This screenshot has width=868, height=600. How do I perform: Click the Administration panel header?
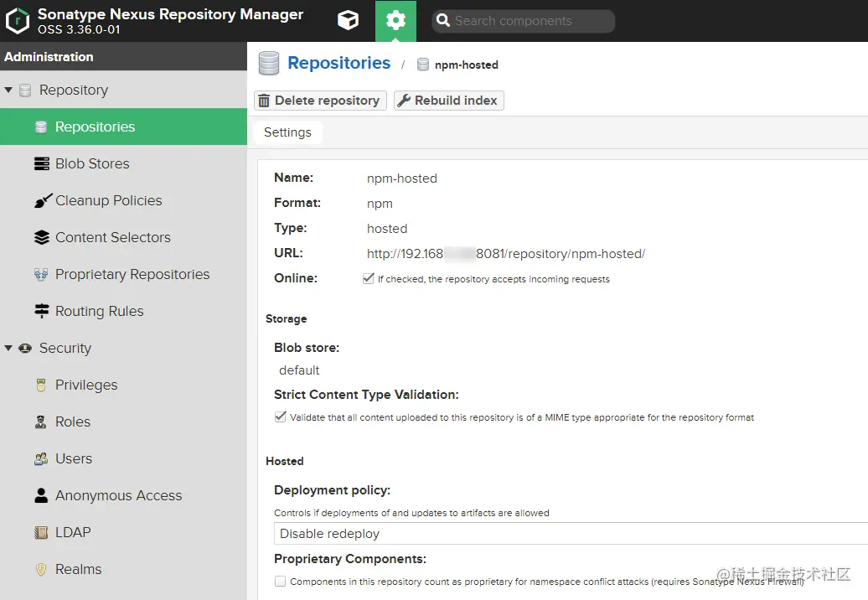[x=123, y=56]
